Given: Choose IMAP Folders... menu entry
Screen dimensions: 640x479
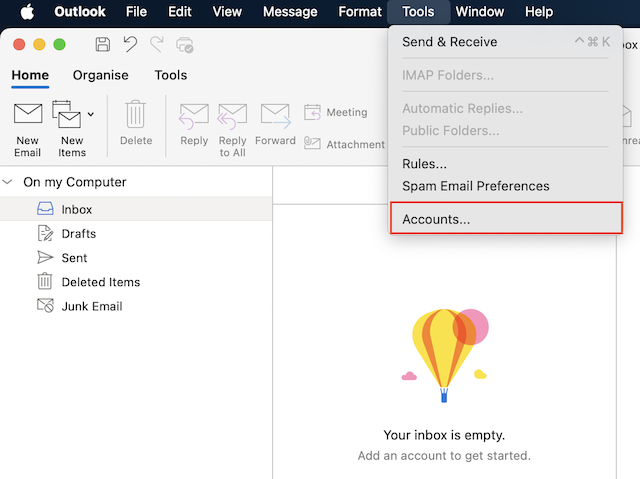Looking at the screenshot, I should [506, 75].
